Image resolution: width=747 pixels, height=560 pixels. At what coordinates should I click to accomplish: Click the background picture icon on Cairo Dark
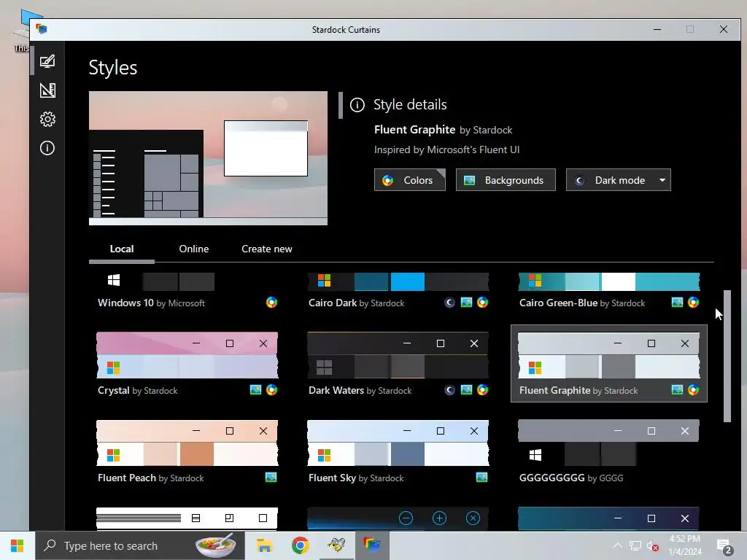(466, 303)
